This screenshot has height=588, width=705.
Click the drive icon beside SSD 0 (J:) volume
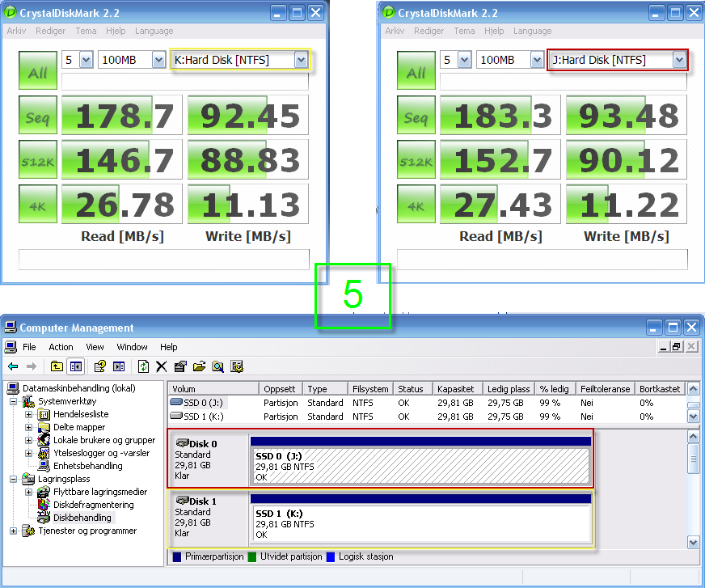(x=176, y=402)
